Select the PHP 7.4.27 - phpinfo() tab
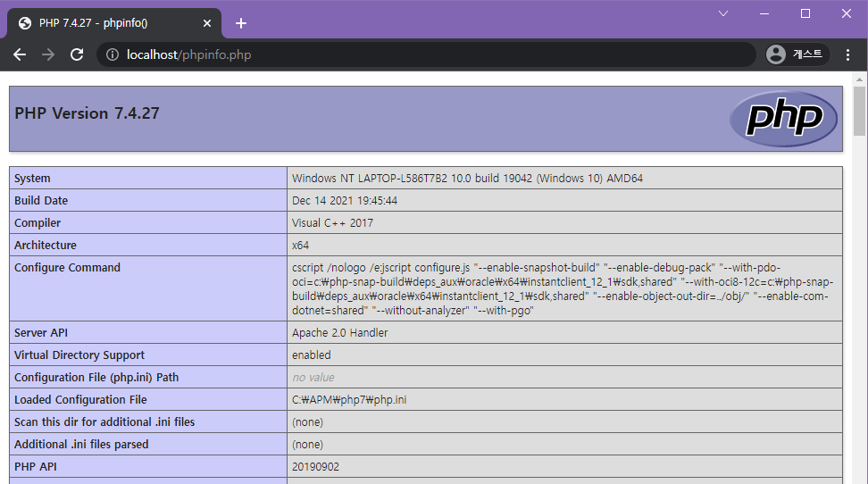This screenshot has width=868, height=484. click(114, 23)
